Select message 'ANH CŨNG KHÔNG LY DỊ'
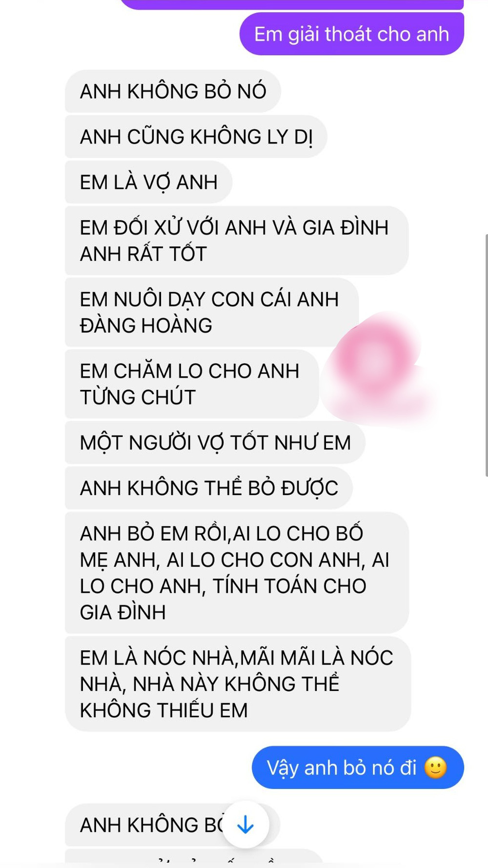Image resolution: width=488 pixels, height=868 pixels. pos(196,137)
